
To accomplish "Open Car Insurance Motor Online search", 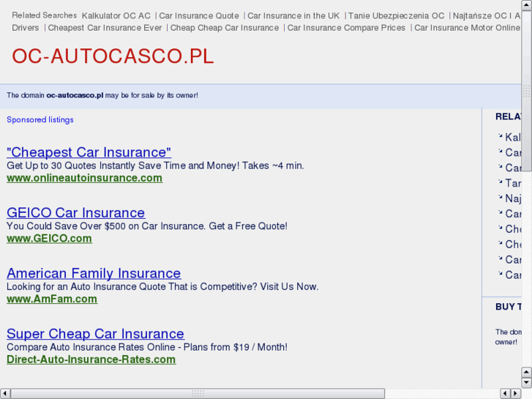I will [x=467, y=28].
